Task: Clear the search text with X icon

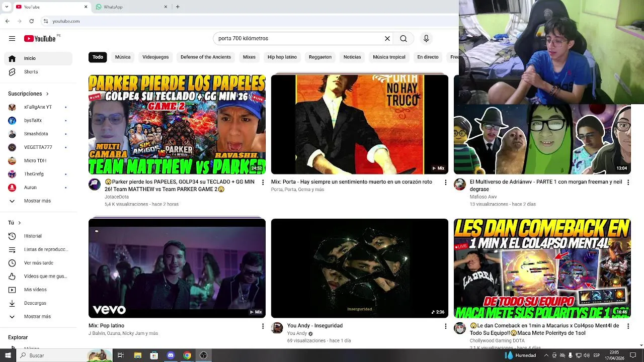Action: coord(387,39)
